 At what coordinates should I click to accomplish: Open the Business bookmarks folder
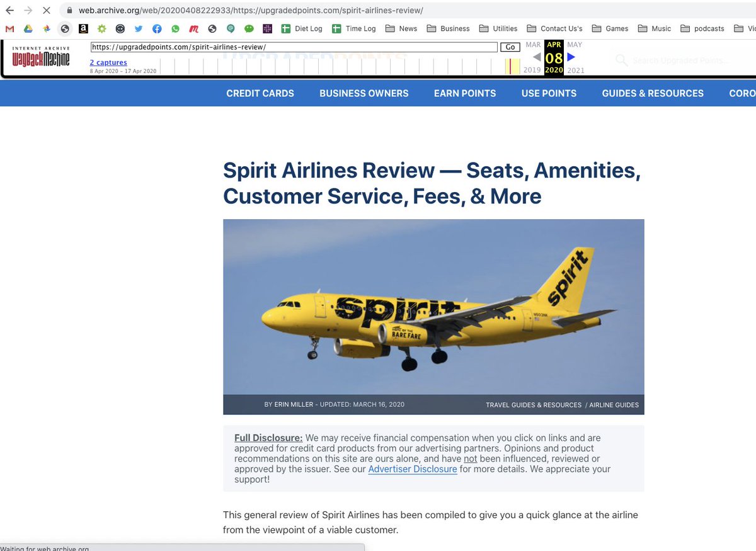[449, 28]
